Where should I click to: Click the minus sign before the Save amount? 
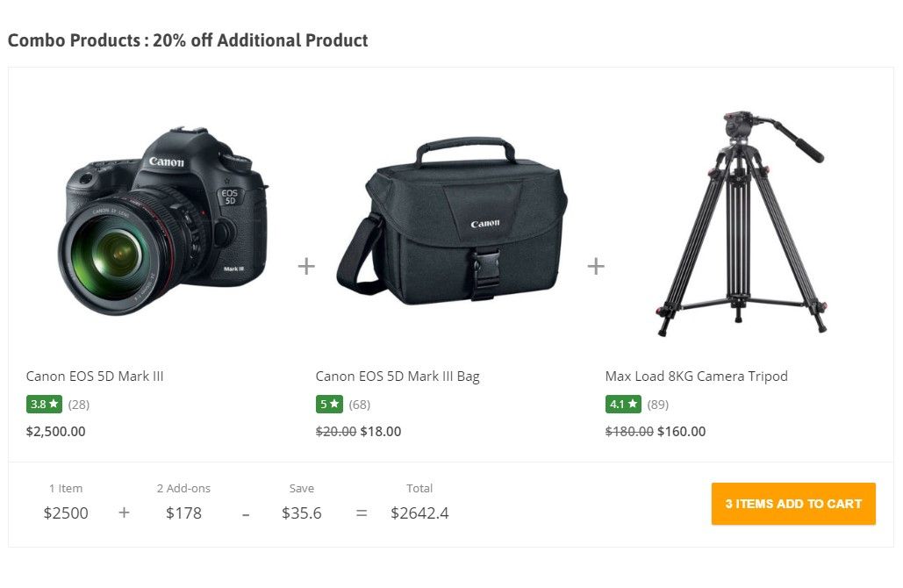tap(246, 513)
